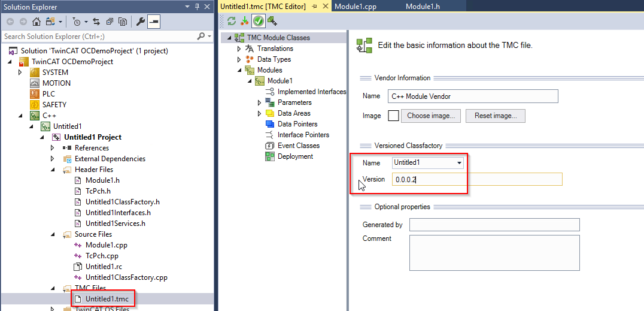The image size is (644, 311).
Task: Collapse the Modules node in TMC tree
Action: pyautogui.click(x=239, y=70)
